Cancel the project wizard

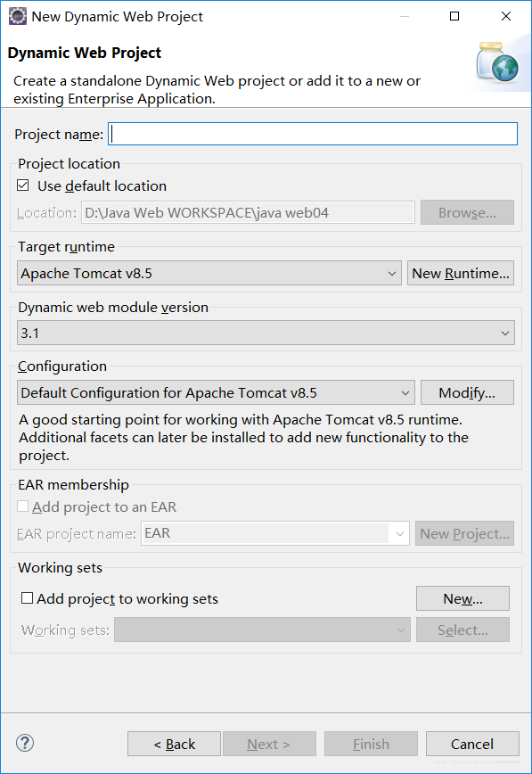pyautogui.click(x=472, y=744)
